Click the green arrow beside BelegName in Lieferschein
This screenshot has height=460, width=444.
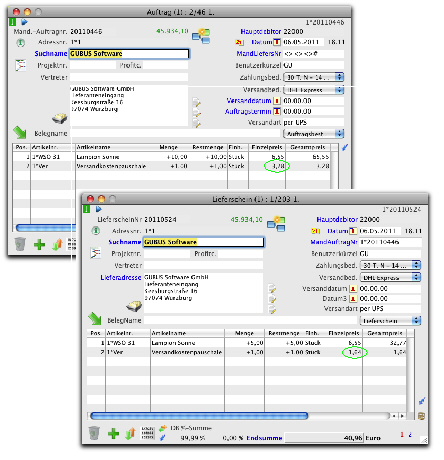pyautogui.click(x=95, y=319)
